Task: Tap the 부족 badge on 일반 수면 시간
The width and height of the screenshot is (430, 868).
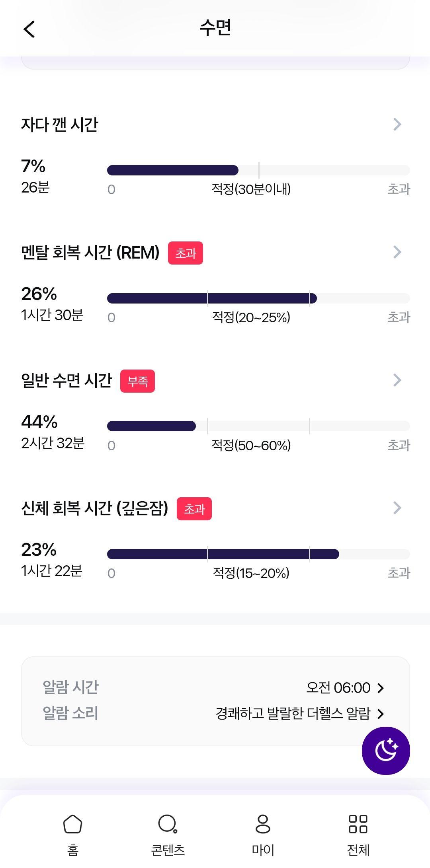Action: click(137, 381)
